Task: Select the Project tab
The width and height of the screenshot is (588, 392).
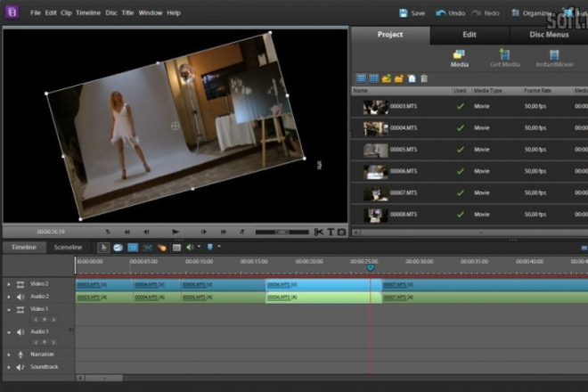Action: coord(390,35)
